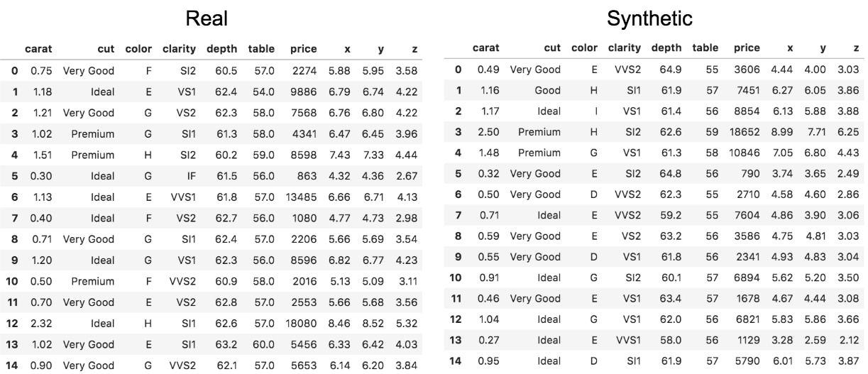This screenshot has height=374, width=868.
Task: Select the color cell "I" in Synthetic table
Action: pos(593,111)
